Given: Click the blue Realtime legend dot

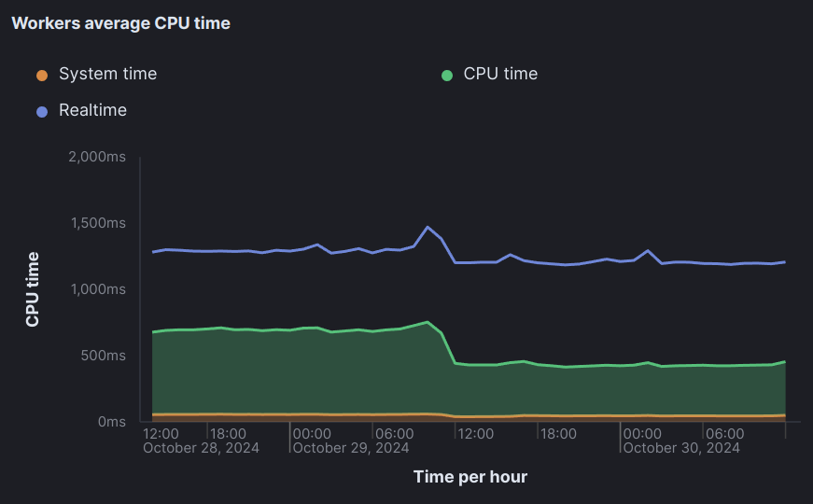Looking at the screenshot, I should tap(41, 111).
